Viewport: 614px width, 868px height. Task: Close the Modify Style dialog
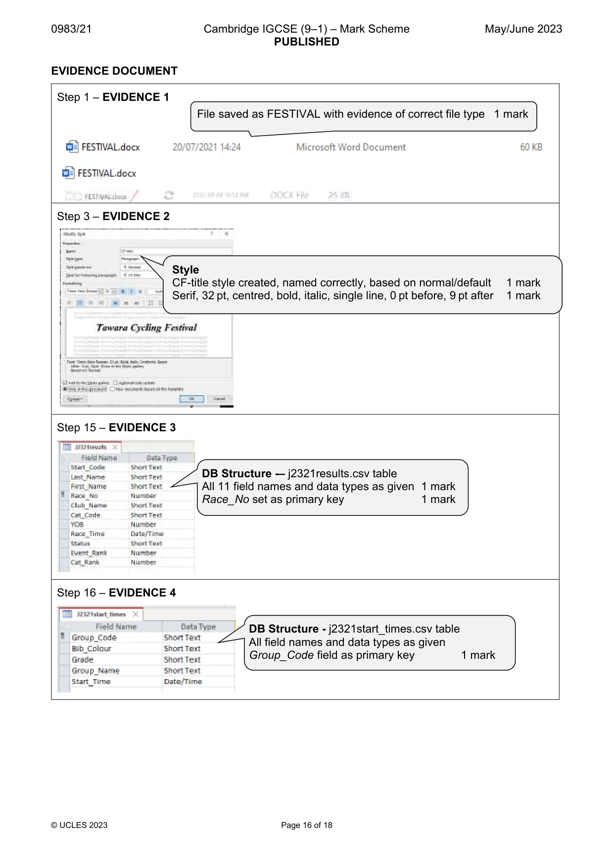pos(227,233)
